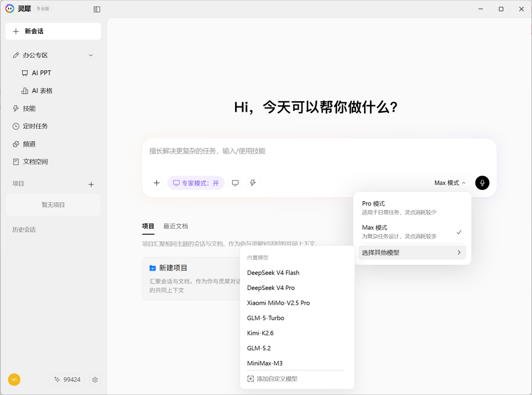
Task: Click the wt user avatar
Action: [14, 379]
